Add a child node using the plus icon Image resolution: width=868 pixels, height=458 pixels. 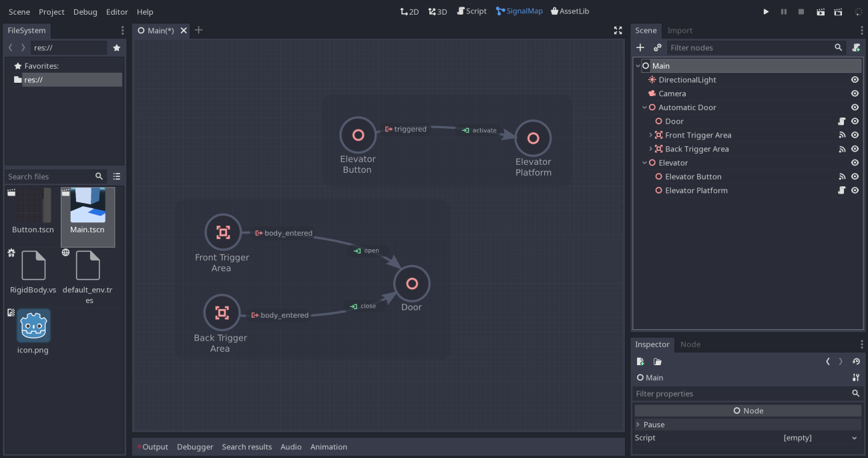[x=640, y=47]
